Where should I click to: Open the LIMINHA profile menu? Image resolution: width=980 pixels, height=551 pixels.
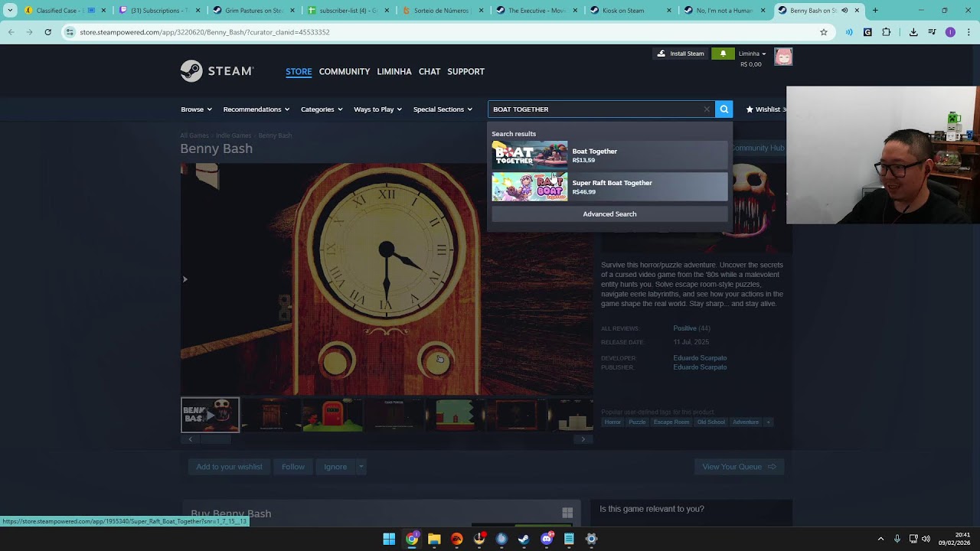[394, 71]
